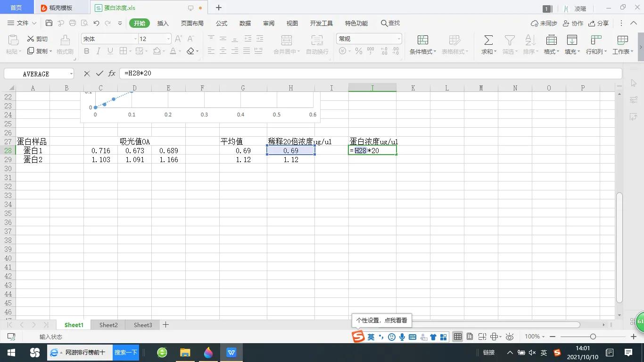Click the Save icon in quick toolbar
644x362 pixels.
(x=49, y=23)
